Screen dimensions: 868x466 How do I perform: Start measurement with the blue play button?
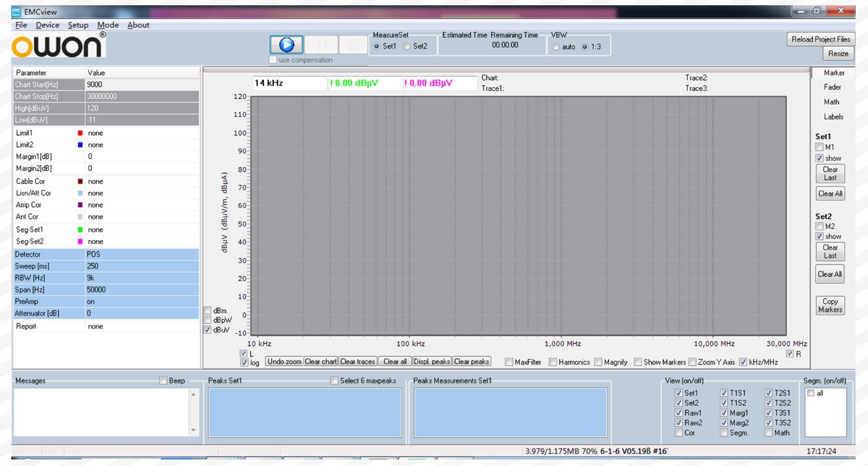[x=286, y=45]
